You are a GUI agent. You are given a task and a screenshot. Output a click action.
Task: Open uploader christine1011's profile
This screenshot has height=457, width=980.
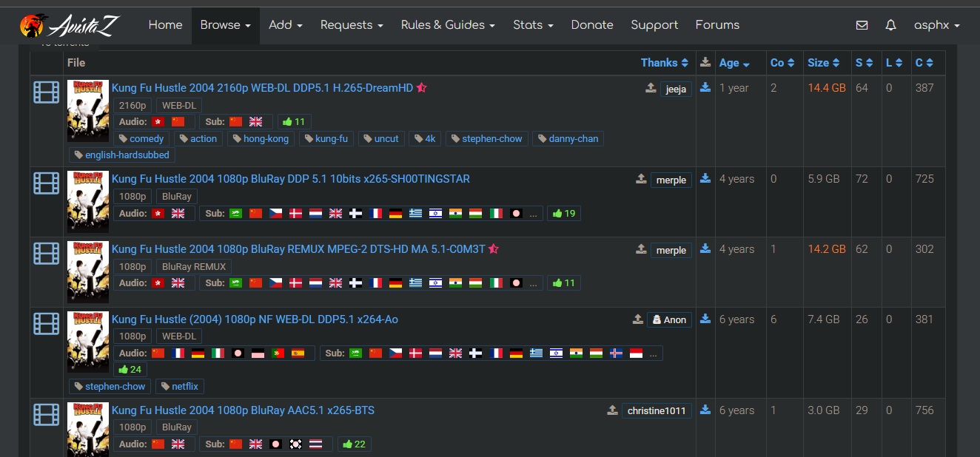657,410
